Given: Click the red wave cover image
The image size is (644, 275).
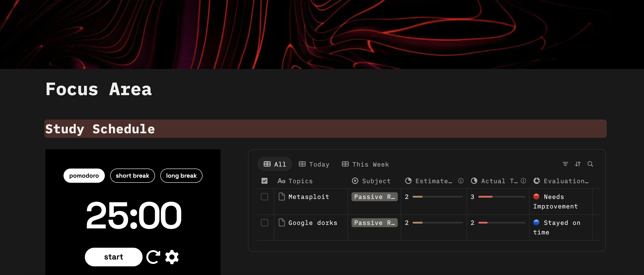Looking at the screenshot, I should click(x=322, y=34).
